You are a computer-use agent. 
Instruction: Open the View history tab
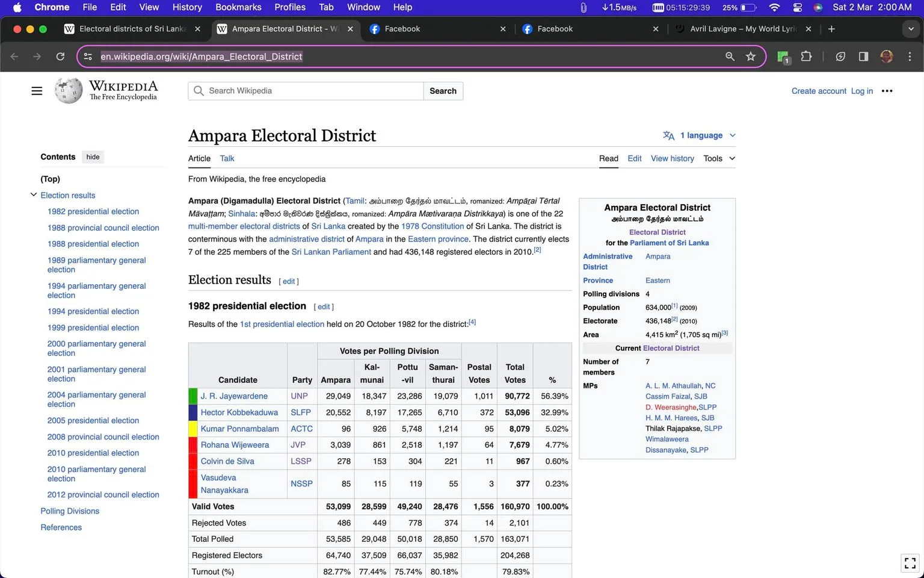click(672, 158)
